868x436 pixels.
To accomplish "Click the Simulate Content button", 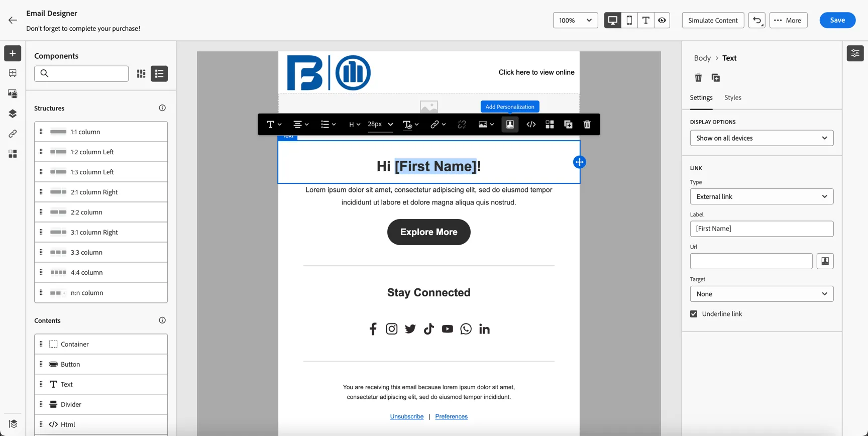I will pos(713,20).
